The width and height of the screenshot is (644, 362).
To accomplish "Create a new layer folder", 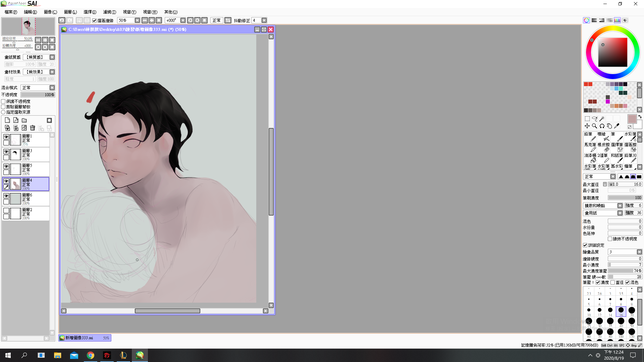I will coord(24,120).
